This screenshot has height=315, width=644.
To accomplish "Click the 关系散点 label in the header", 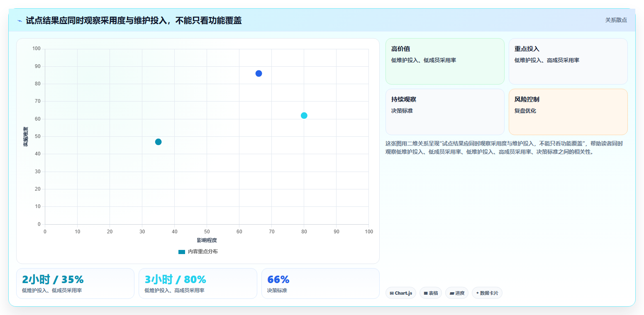I will 616,20.
